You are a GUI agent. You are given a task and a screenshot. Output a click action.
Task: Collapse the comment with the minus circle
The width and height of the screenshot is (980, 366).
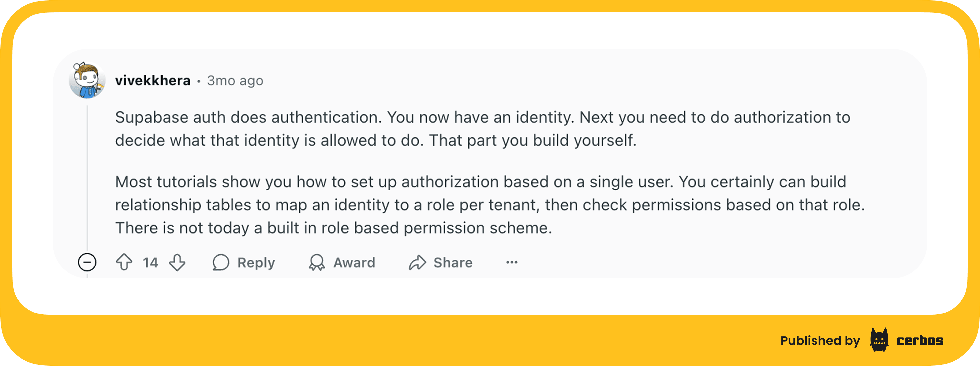tap(87, 262)
